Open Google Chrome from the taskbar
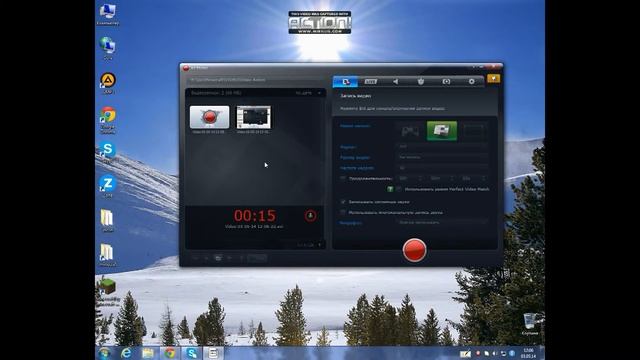This screenshot has width=640, height=360. tap(170, 353)
